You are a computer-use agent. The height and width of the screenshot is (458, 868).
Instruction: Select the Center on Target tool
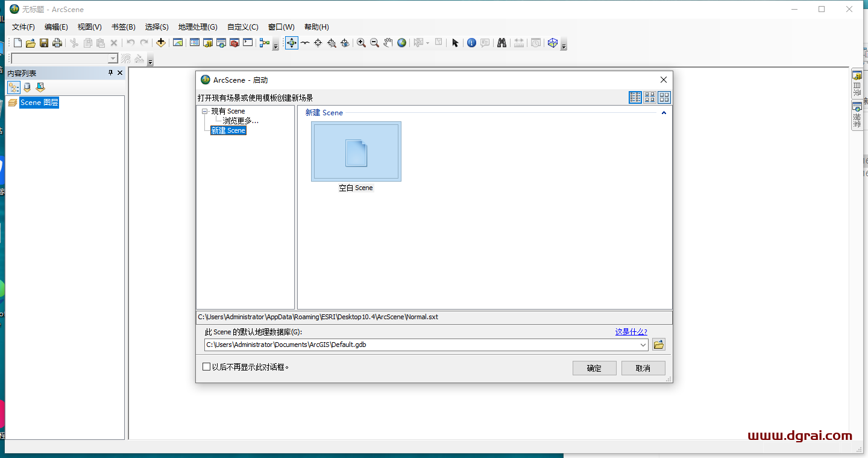coord(318,43)
